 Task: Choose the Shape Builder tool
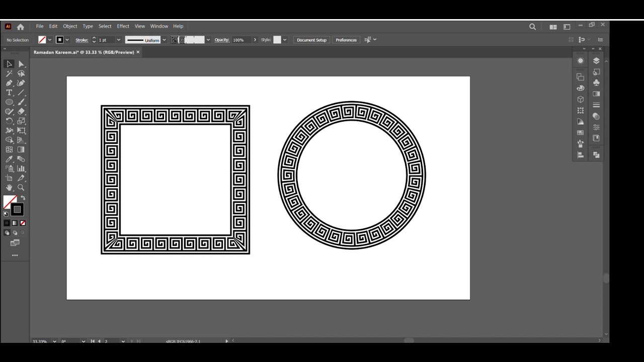tap(9, 140)
